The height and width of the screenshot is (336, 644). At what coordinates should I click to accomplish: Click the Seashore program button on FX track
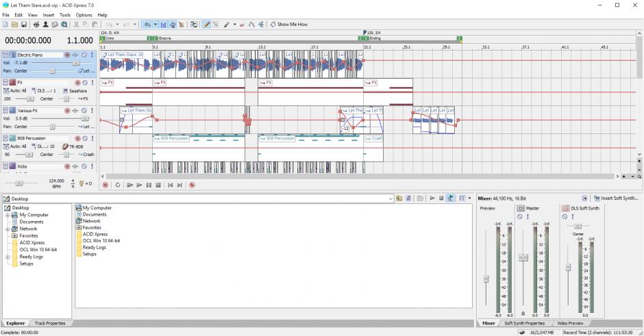tap(75, 90)
